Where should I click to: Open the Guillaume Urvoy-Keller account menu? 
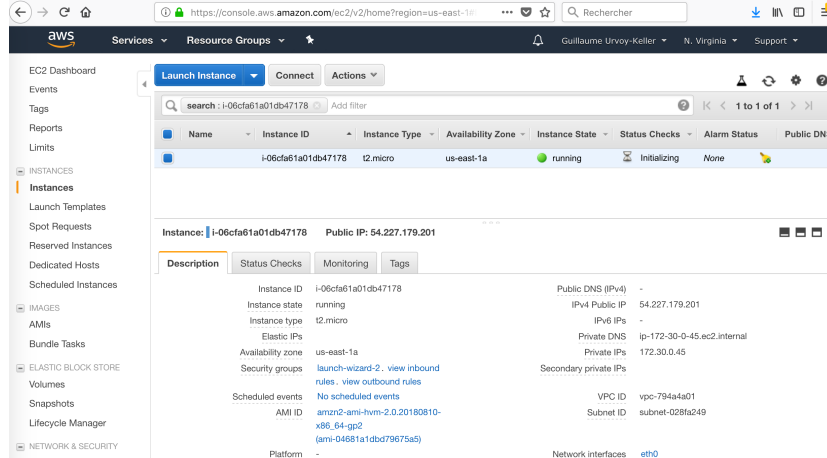614,41
